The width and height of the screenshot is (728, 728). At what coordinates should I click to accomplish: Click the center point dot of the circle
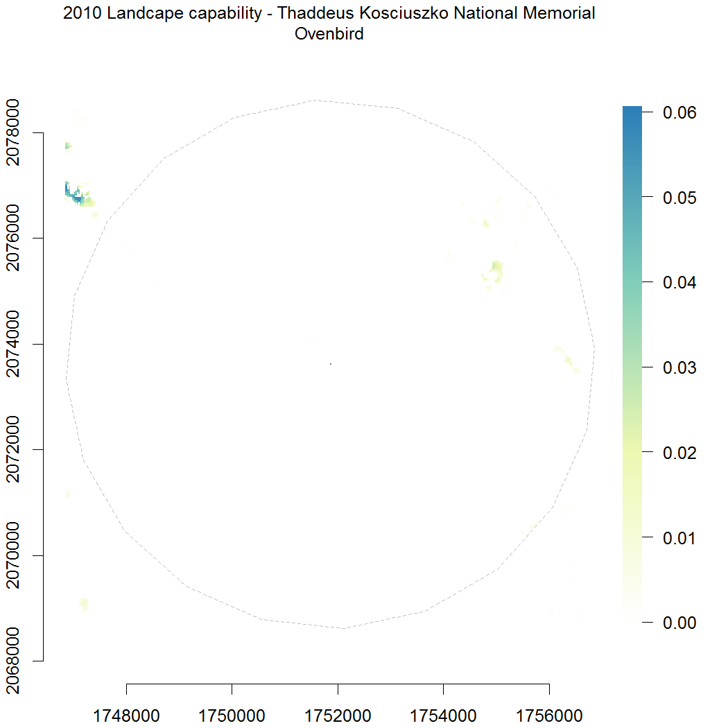coord(331,364)
